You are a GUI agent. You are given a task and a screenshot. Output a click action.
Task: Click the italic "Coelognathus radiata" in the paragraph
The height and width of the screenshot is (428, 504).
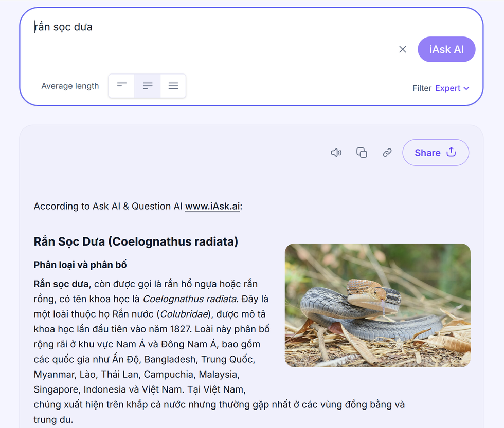pos(189,299)
